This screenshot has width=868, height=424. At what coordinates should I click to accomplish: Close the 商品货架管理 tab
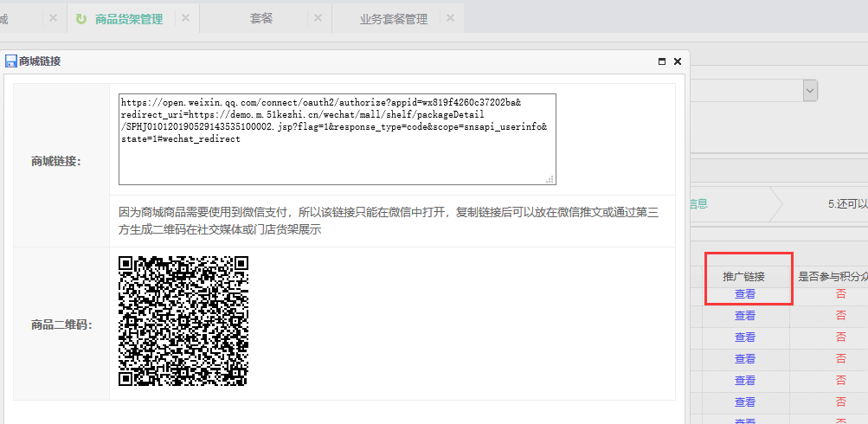point(185,18)
